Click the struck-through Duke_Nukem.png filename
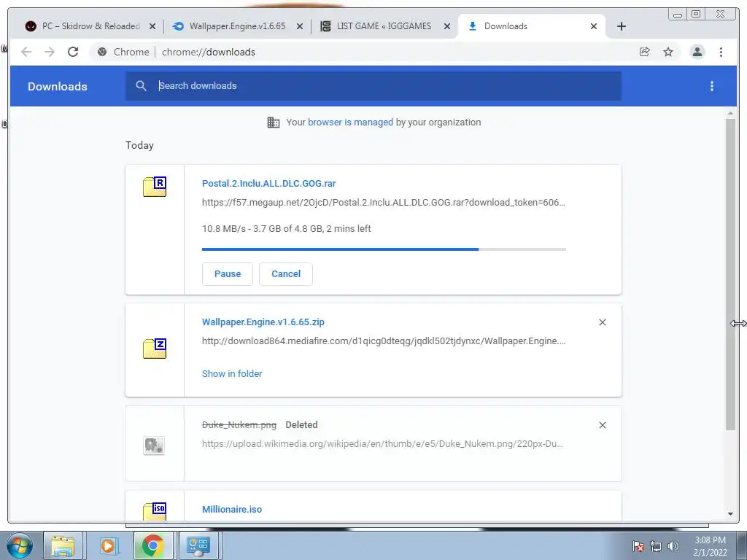Image resolution: width=747 pixels, height=560 pixels. 239,425
